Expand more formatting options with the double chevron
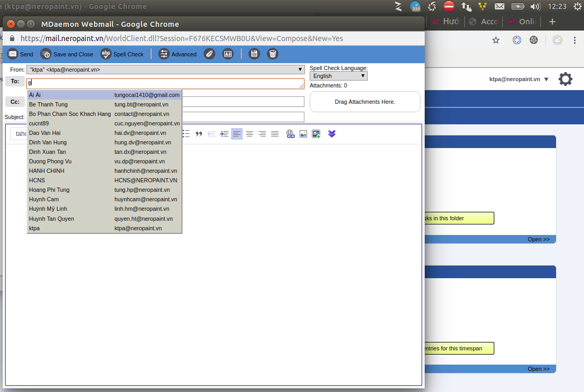Screen dimensions: 584x392 coord(332,134)
